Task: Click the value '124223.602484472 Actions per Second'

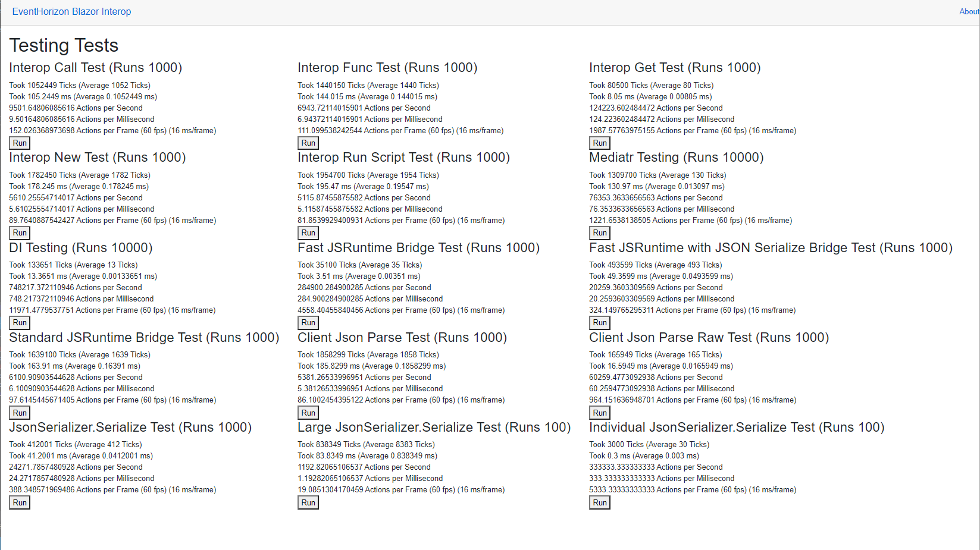Action: coord(656,108)
